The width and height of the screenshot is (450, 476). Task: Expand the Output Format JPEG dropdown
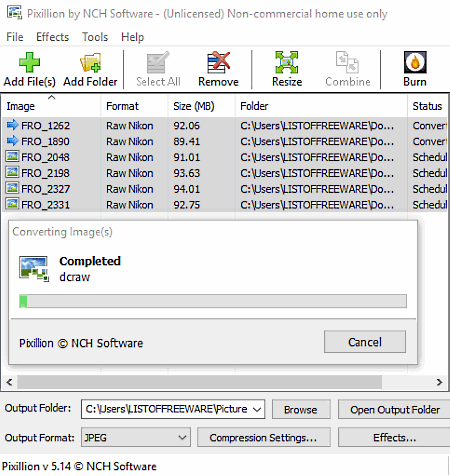(182, 437)
